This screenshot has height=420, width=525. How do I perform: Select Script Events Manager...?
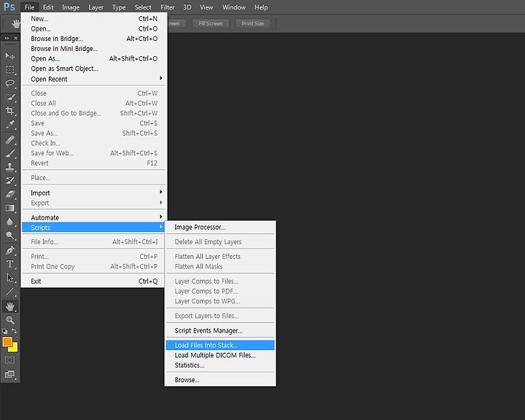220,330
